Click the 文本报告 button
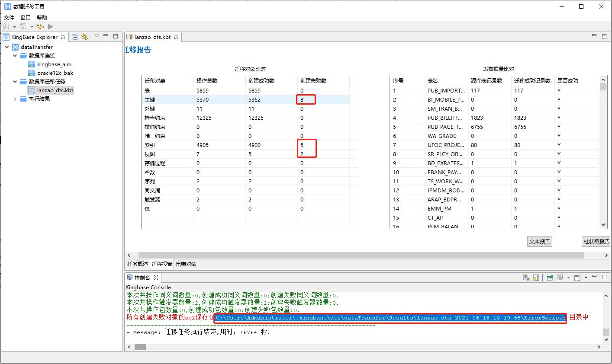 pos(540,242)
